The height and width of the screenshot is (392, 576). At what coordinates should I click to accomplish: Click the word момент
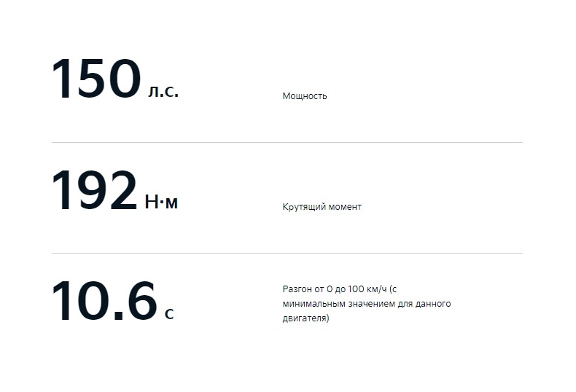pyautogui.click(x=345, y=207)
